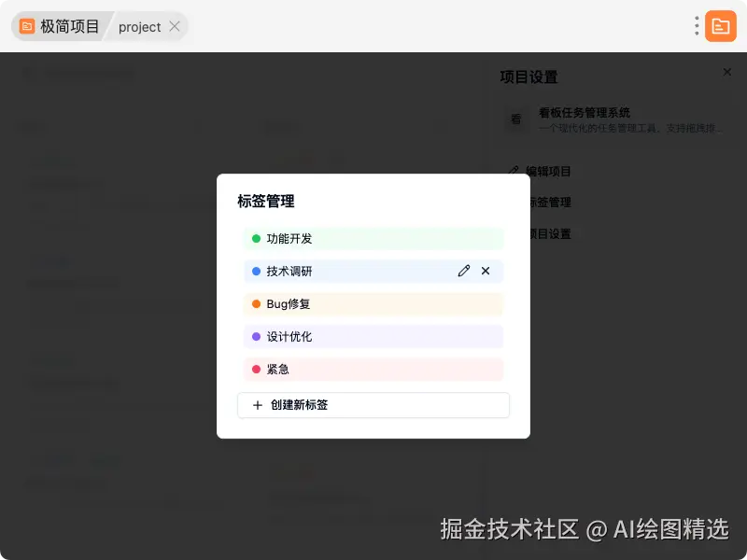
Task: Click the X icon to delete 技术调研 tag
Action: click(x=486, y=271)
